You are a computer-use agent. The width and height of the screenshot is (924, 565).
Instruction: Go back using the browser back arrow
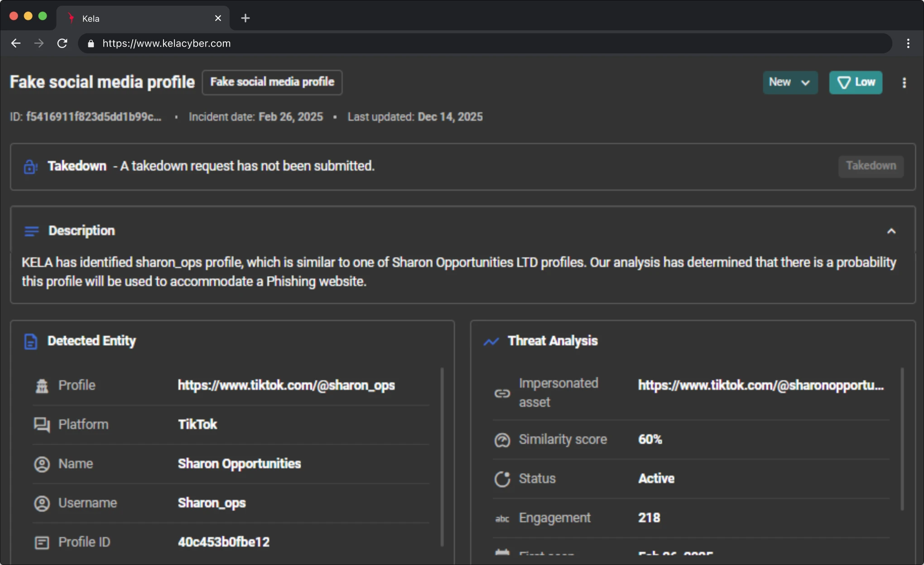point(16,43)
